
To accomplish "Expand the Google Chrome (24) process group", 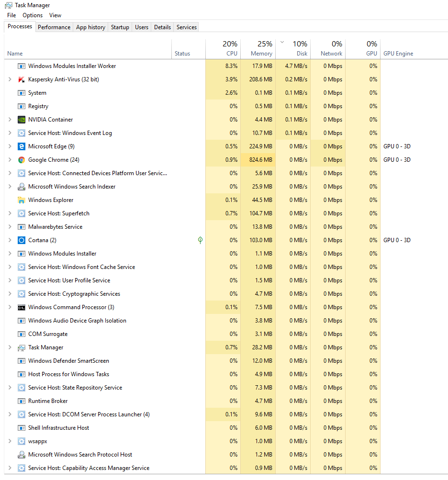I will (x=10, y=160).
